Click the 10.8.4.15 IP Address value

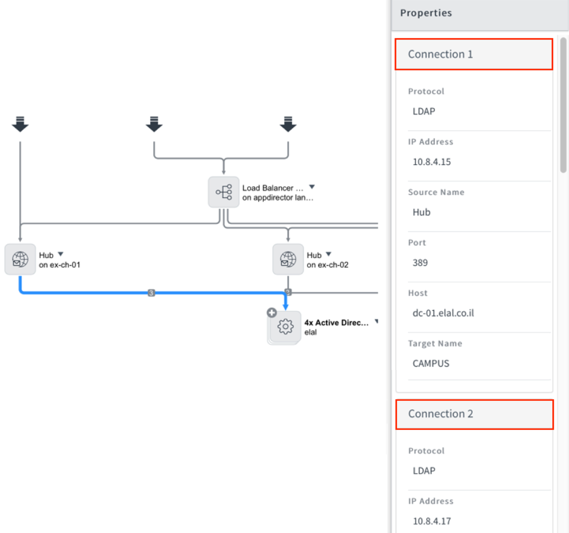[x=431, y=162]
